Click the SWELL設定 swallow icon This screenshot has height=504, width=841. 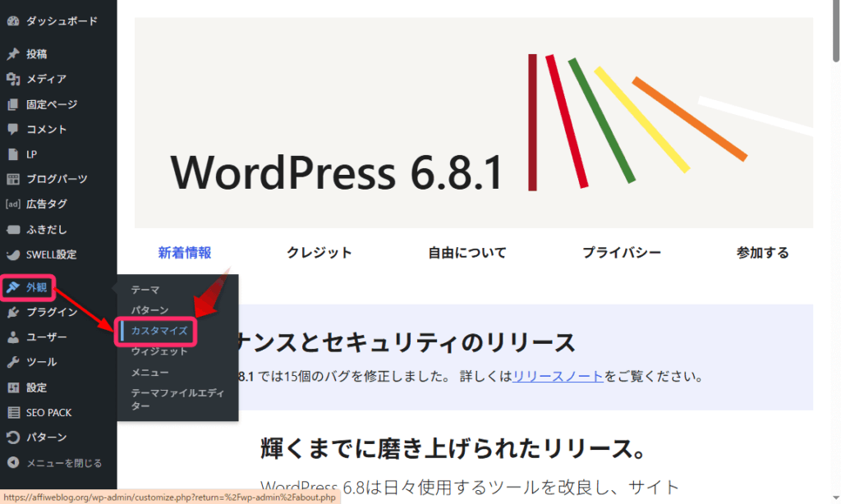13,254
